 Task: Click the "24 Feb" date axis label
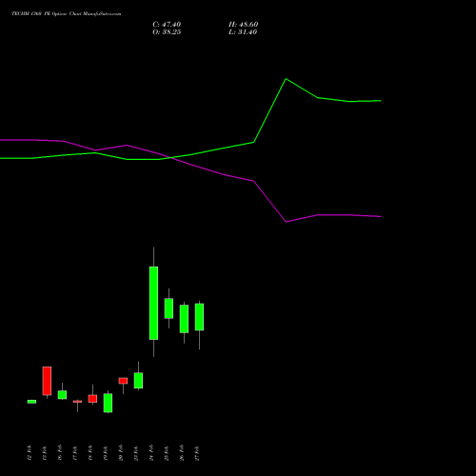pyautogui.click(x=151, y=453)
